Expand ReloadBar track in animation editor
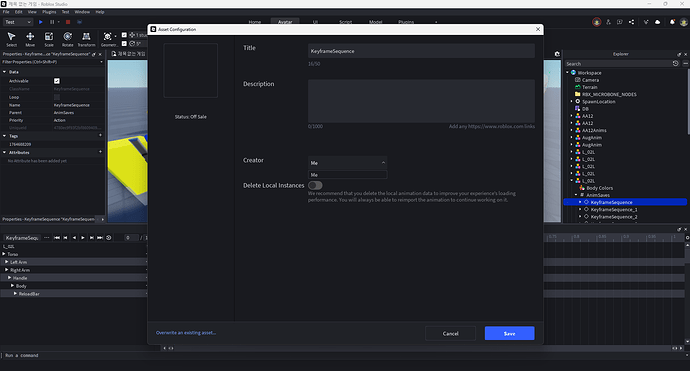 [15, 294]
